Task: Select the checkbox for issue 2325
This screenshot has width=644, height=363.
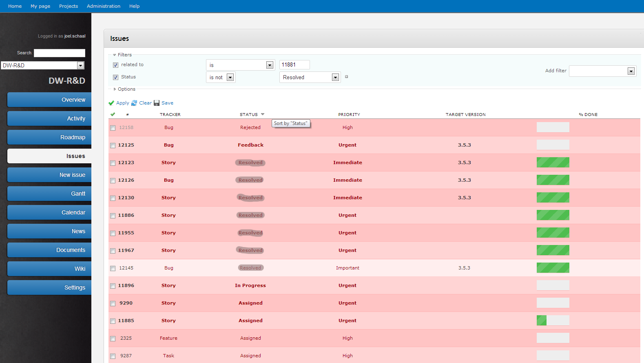Action: click(x=113, y=339)
